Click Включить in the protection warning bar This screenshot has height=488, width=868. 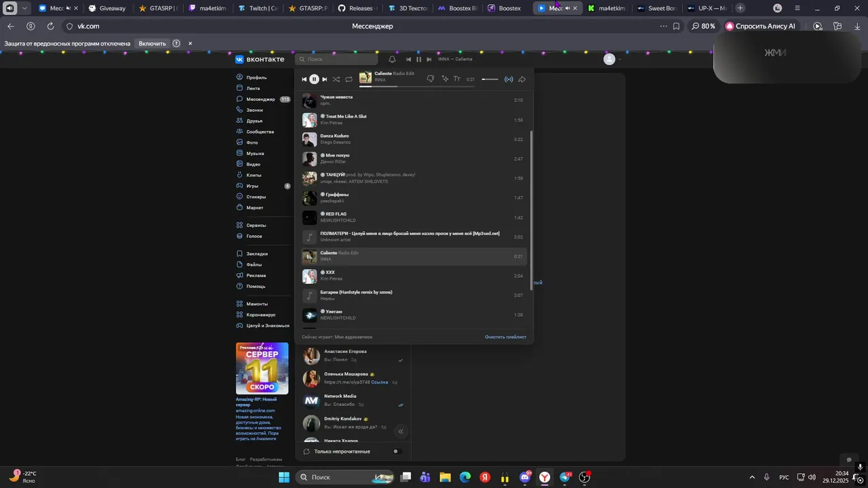point(152,43)
